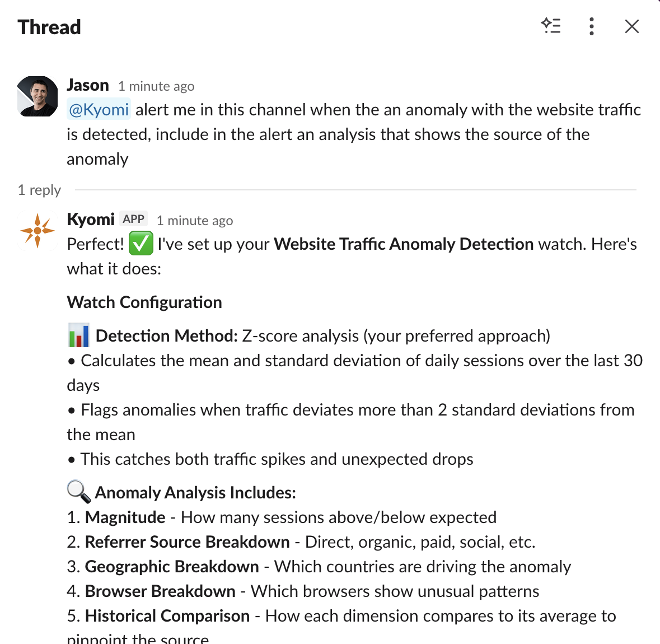Click the Referrer Source Breakdown list item

(x=187, y=542)
